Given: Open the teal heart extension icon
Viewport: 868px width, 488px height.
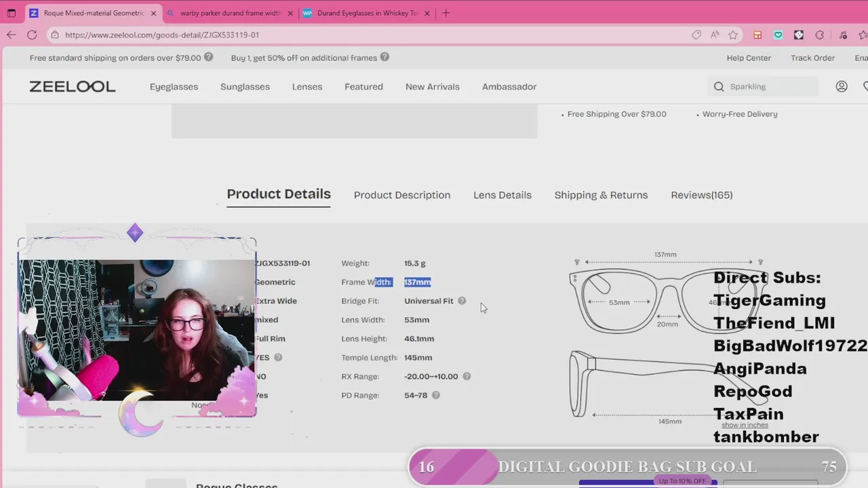Looking at the screenshot, I should [x=778, y=35].
